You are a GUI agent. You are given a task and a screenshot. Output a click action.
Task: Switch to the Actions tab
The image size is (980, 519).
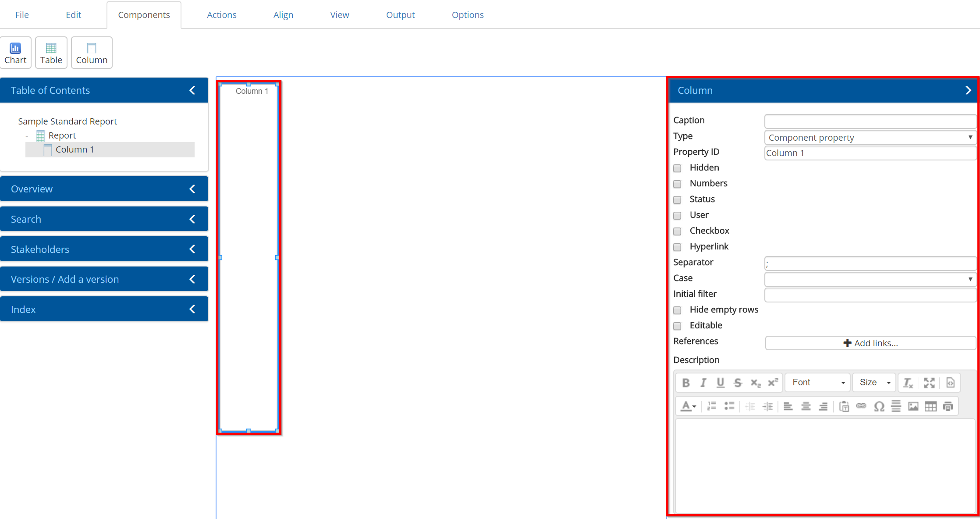pyautogui.click(x=221, y=15)
